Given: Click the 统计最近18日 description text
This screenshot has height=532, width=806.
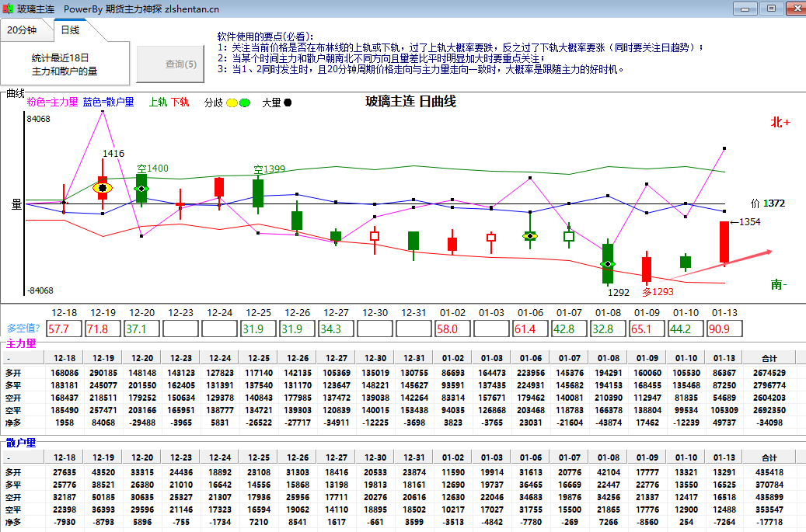Looking at the screenshot, I should coord(60,57).
